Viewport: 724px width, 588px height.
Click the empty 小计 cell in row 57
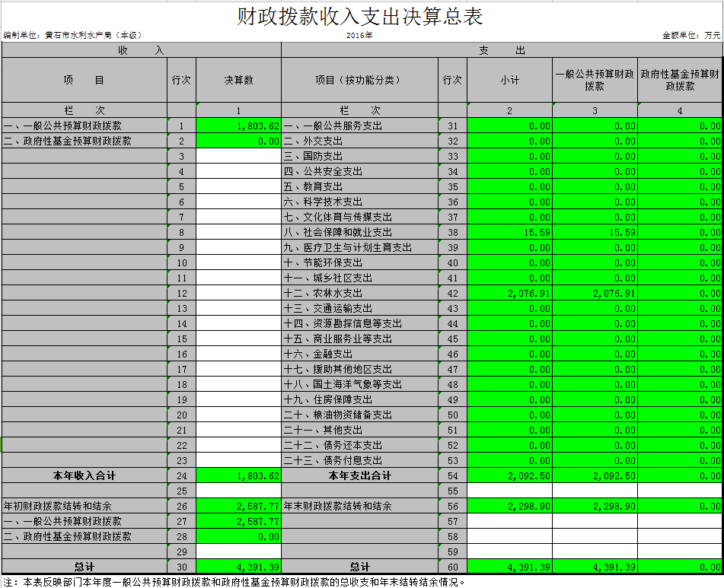tap(510, 522)
